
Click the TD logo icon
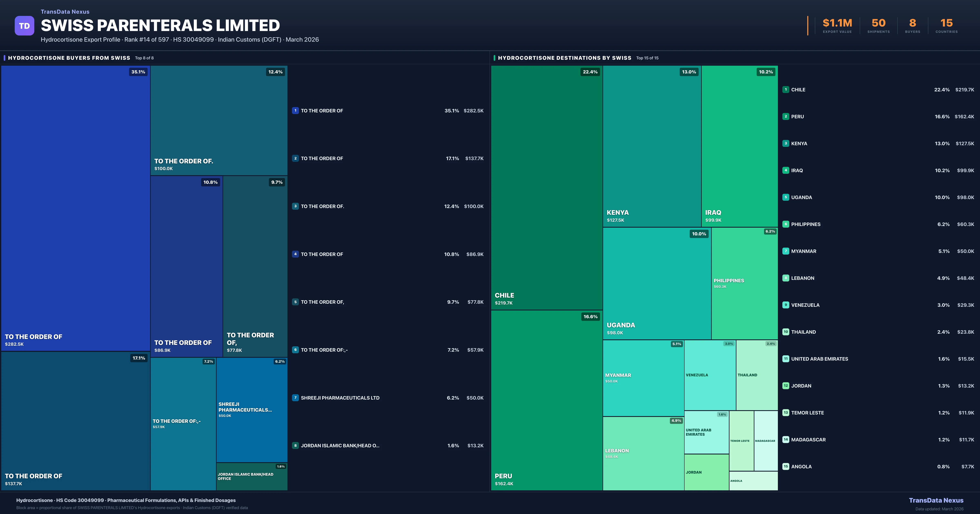(x=24, y=25)
